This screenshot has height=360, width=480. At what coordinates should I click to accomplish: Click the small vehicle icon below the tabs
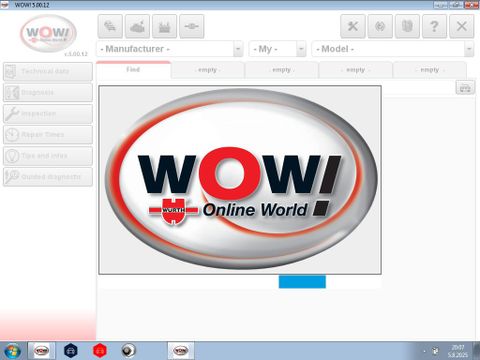(x=465, y=88)
